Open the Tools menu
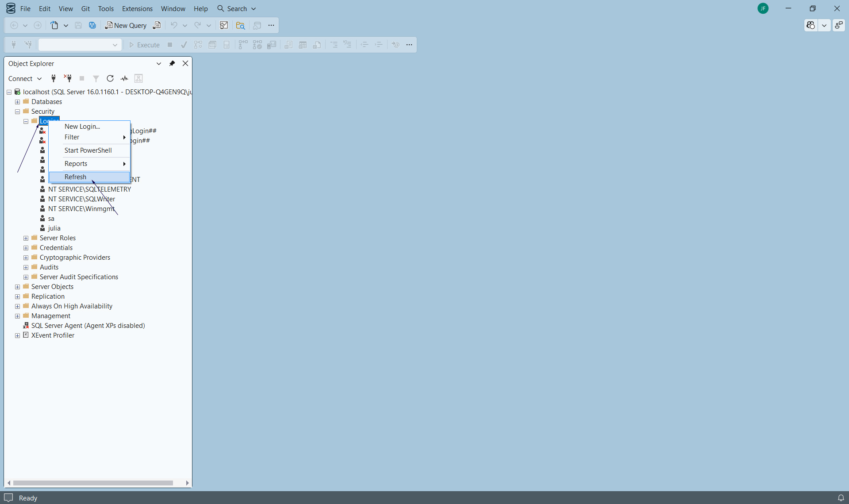 click(106, 8)
